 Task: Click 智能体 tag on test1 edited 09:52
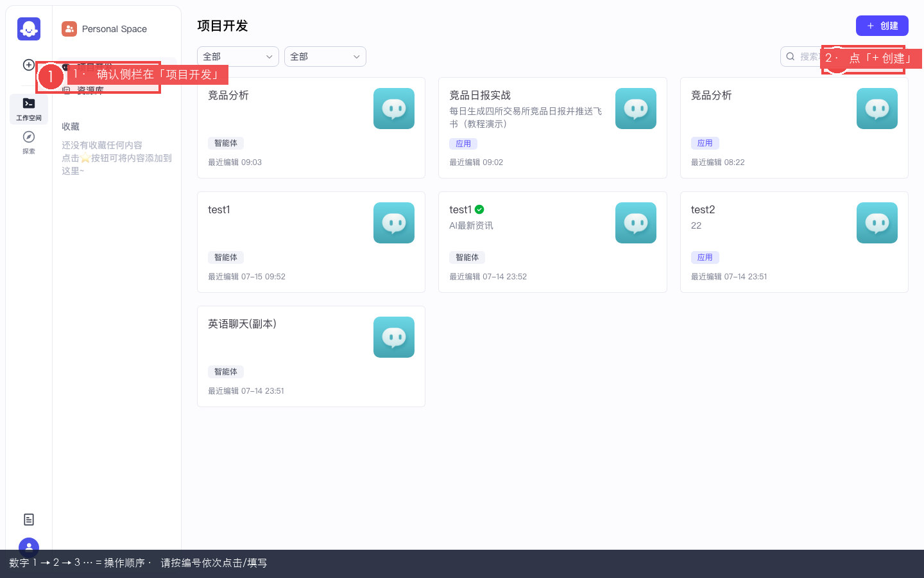(x=226, y=258)
